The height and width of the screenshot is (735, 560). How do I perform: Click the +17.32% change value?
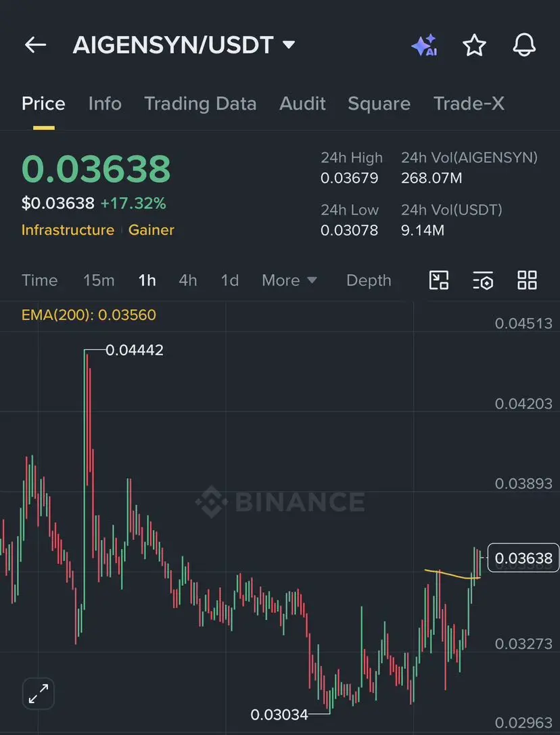[x=133, y=204]
